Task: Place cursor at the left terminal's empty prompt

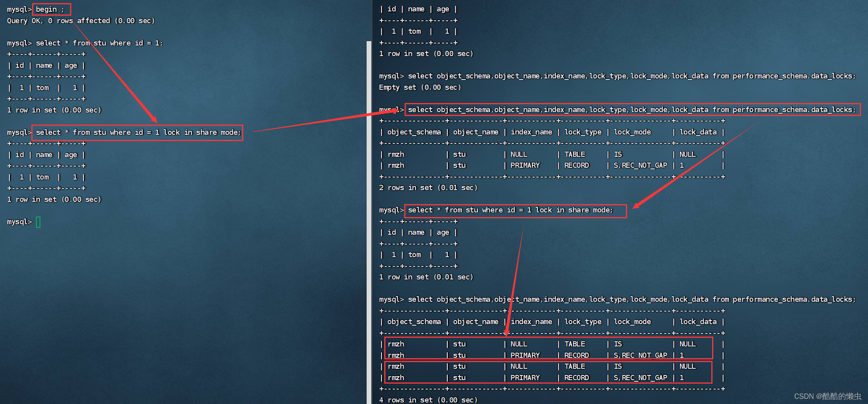Action: pyautogui.click(x=38, y=222)
